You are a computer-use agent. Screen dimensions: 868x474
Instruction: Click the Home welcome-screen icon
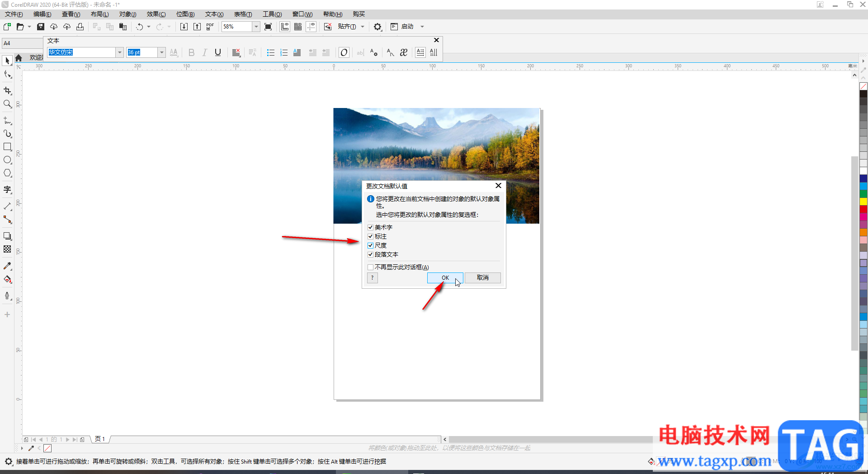click(19, 58)
